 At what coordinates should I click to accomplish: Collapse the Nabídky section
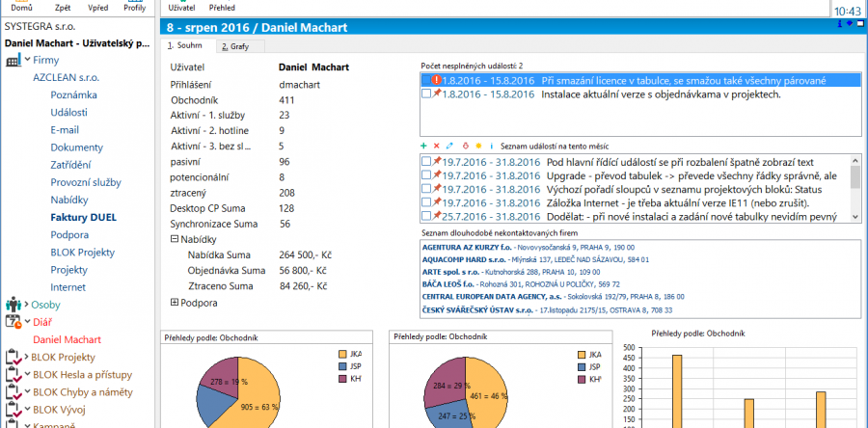(174, 238)
